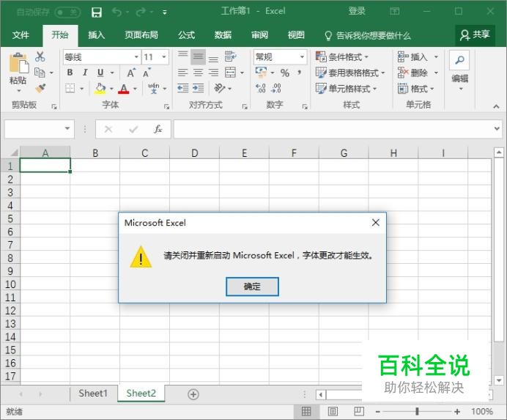Open 单元格样式 cell styles menu
The width and height of the screenshot is (507, 420).
pos(346,89)
